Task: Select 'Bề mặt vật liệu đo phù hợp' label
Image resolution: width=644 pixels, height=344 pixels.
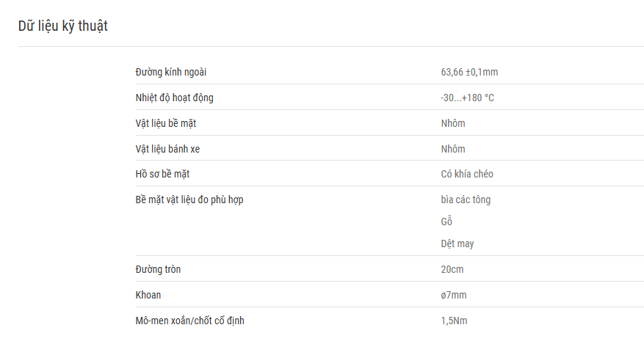Action: 189,200
